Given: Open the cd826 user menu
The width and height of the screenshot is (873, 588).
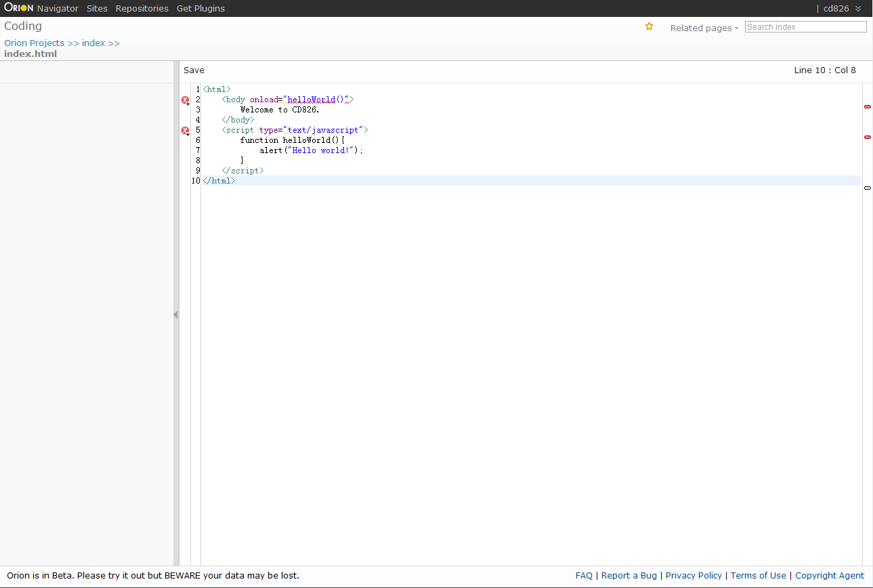Looking at the screenshot, I should click(842, 8).
